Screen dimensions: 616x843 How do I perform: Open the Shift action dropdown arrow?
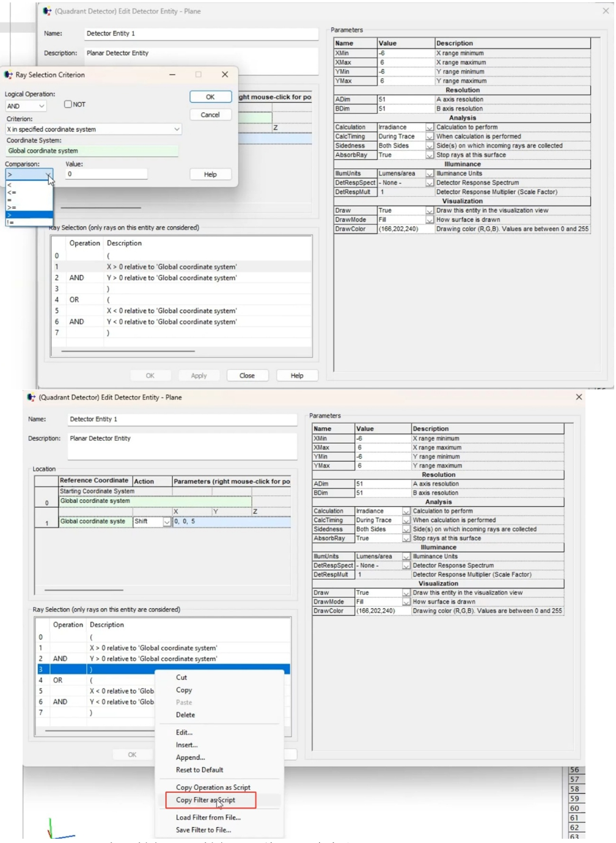(166, 522)
